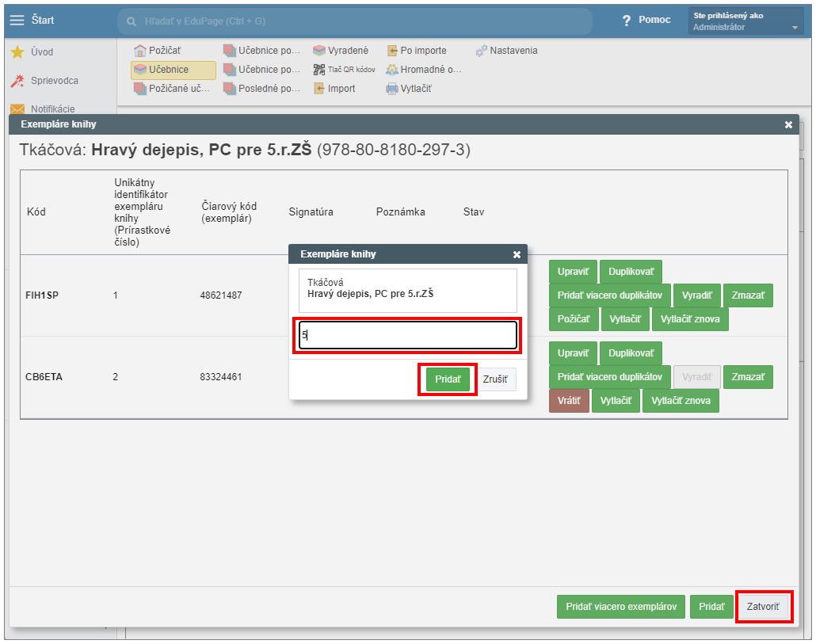This screenshot has width=816, height=644.
Task: Open the Po importe section
Action: tap(417, 51)
